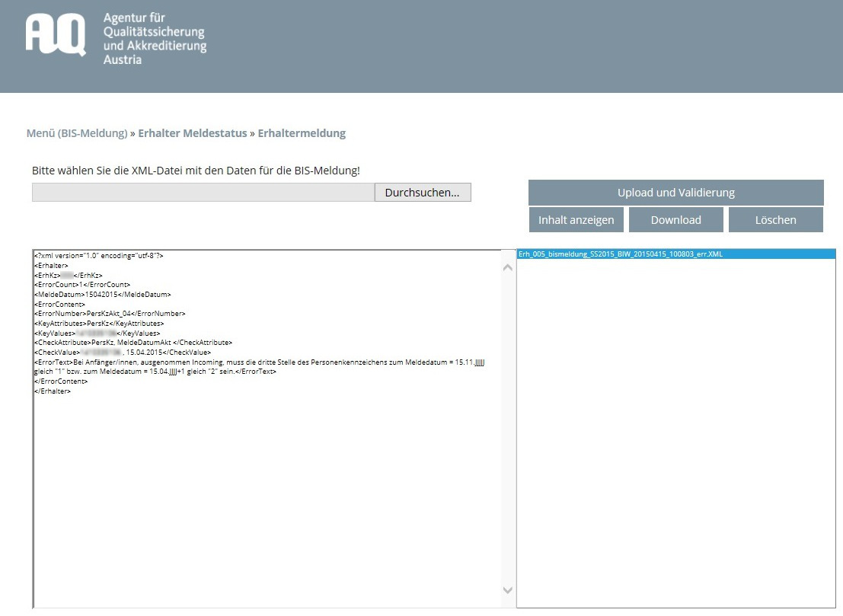Click the Durchsuchen button
The width and height of the screenshot is (843, 616).
(422, 192)
